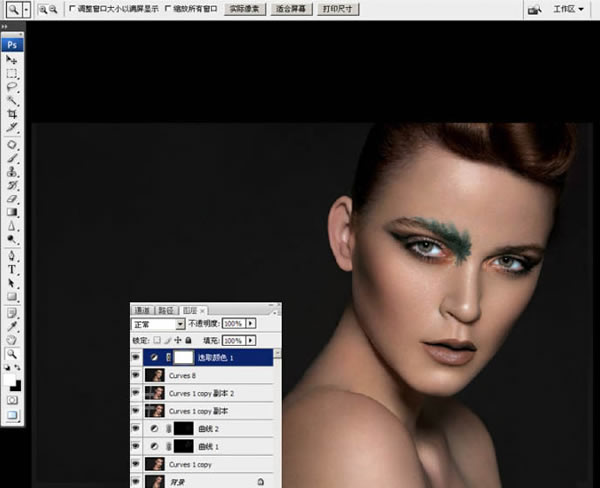The width and height of the screenshot is (600, 488).
Task: Select the Zoom tool in the toolbox
Action: point(11,354)
